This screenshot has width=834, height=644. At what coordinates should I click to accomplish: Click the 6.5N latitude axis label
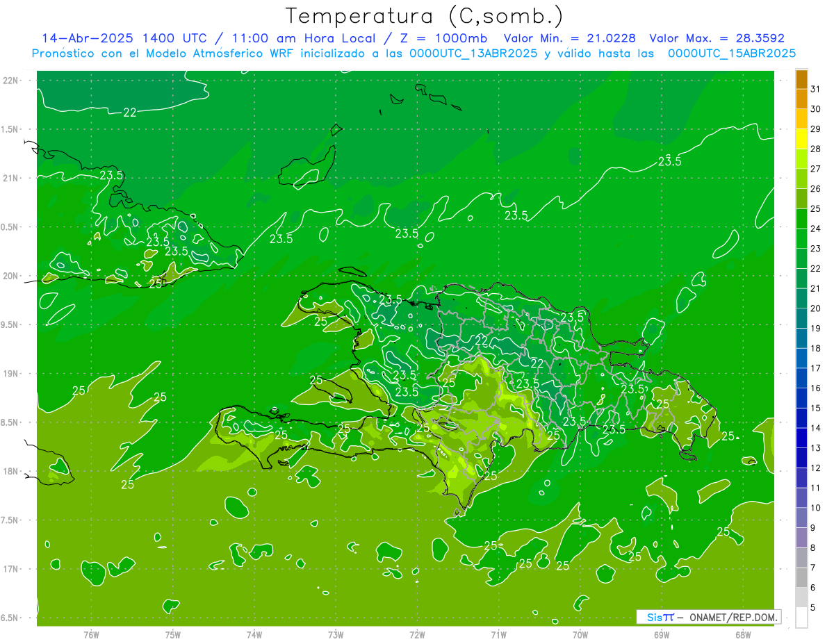click(10, 618)
